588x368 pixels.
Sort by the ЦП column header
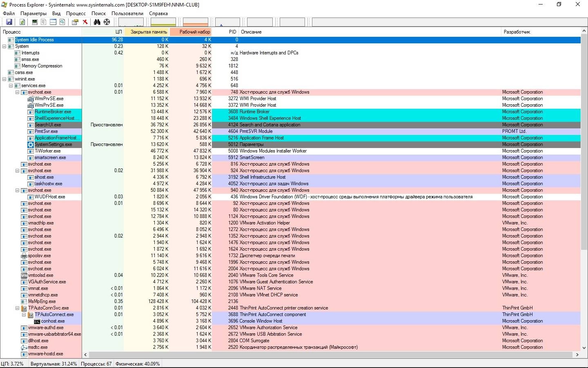103,31
